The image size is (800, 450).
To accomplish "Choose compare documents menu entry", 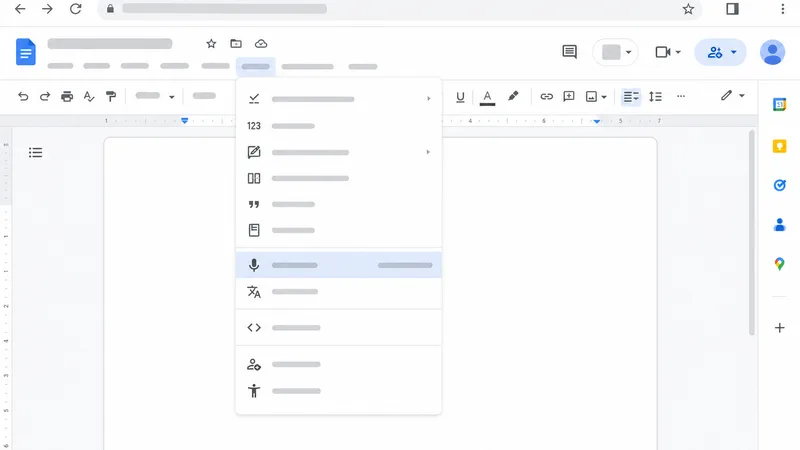I will pyautogui.click(x=339, y=178).
